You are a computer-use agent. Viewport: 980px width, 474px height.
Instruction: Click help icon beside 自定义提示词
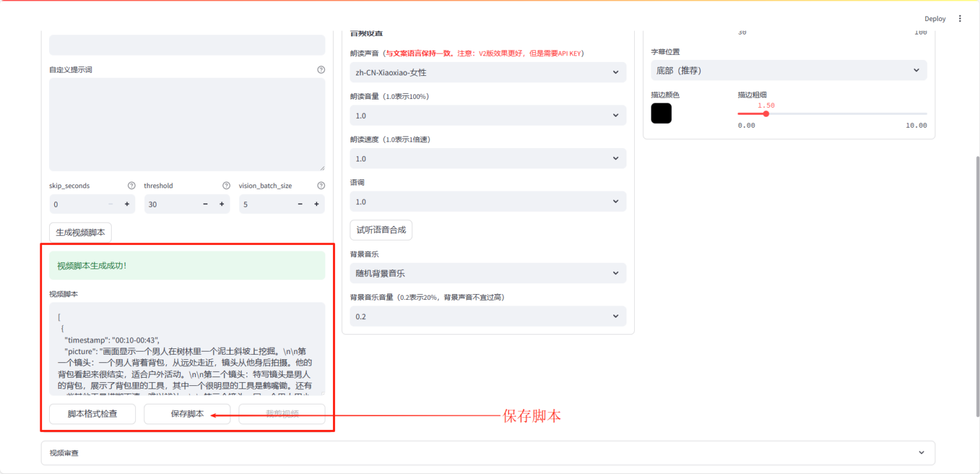tap(321, 70)
